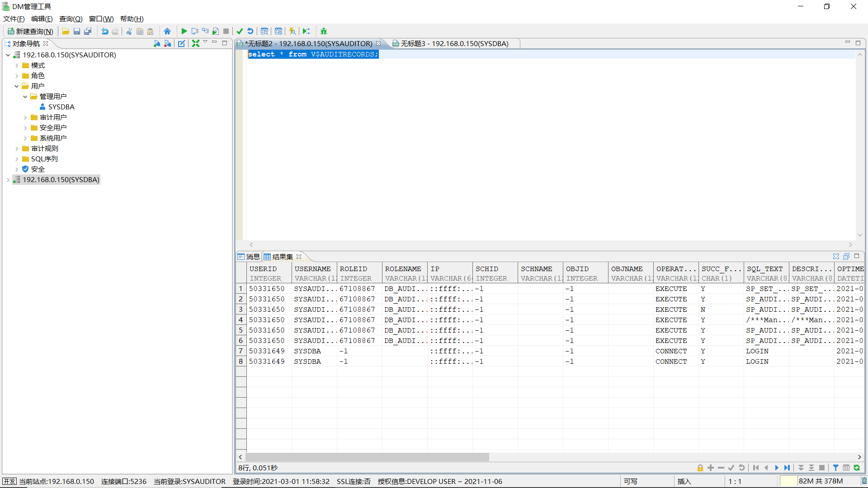The image size is (868, 488).
Task: Click the edit pencil icon in navigator
Action: pos(181,43)
